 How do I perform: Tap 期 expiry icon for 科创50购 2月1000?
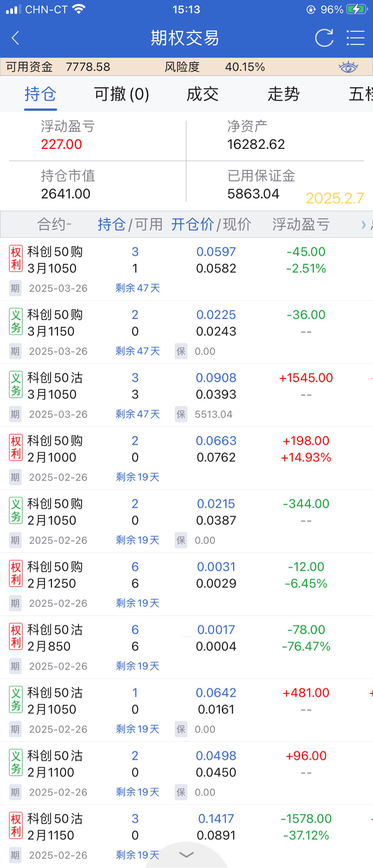(x=15, y=477)
